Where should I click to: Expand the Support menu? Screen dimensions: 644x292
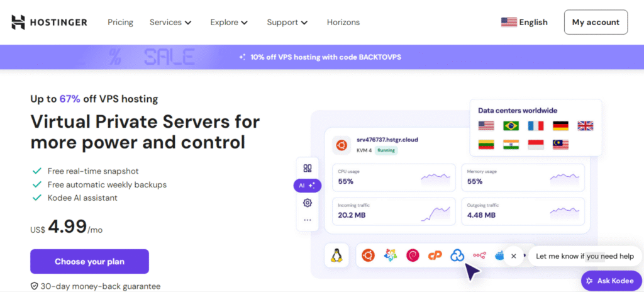coord(287,22)
